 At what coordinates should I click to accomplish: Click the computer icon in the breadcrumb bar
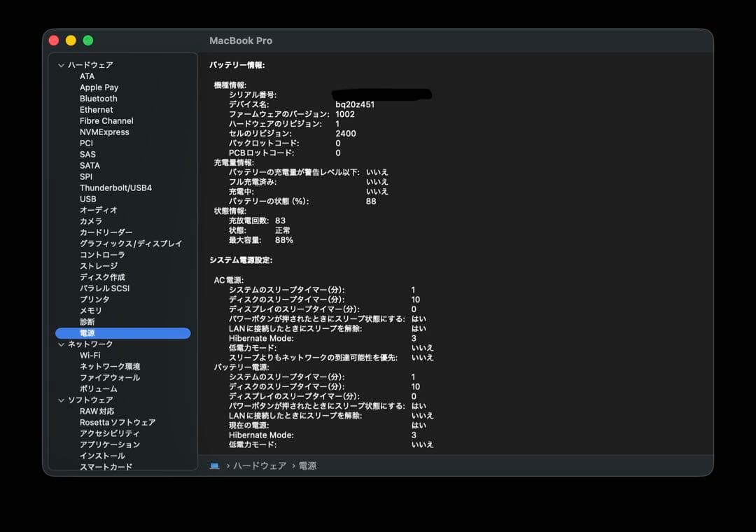(x=215, y=465)
